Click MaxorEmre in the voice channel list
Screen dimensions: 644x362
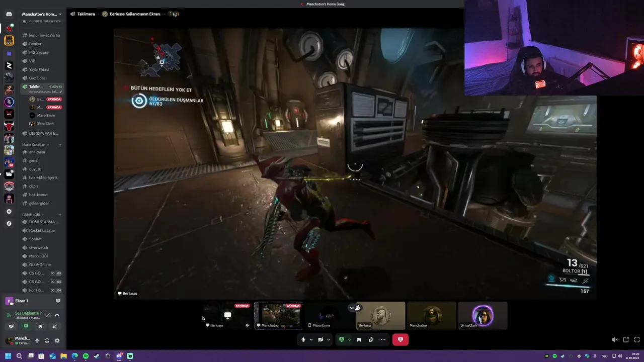pos(45,115)
